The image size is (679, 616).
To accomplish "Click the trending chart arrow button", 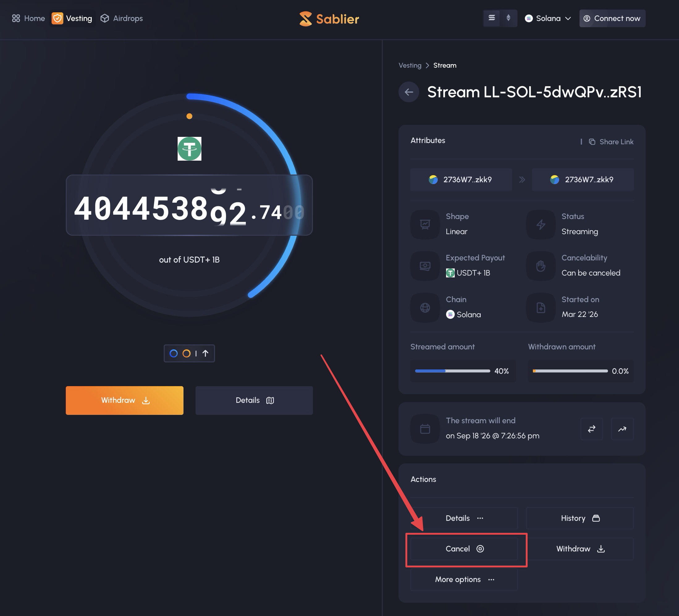I will tap(622, 429).
